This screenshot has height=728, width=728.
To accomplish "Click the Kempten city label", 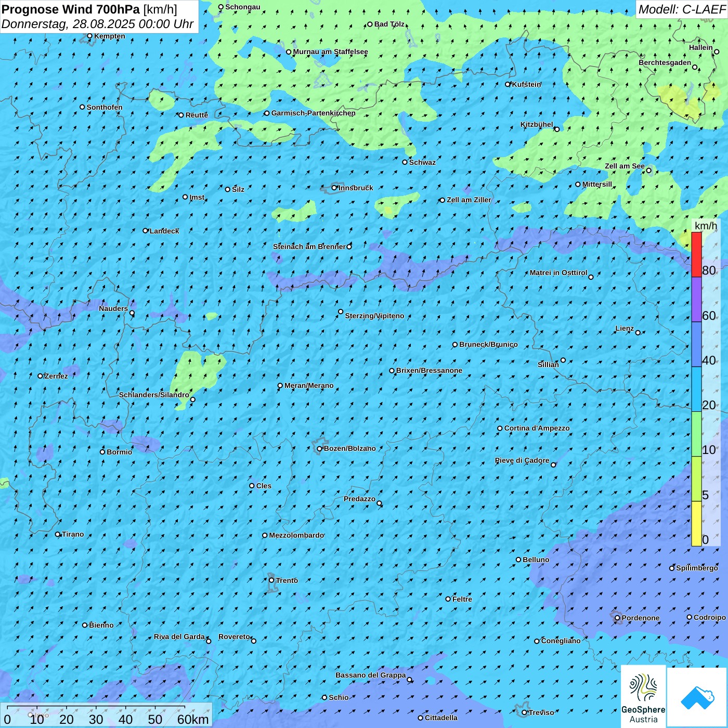I will (110, 36).
